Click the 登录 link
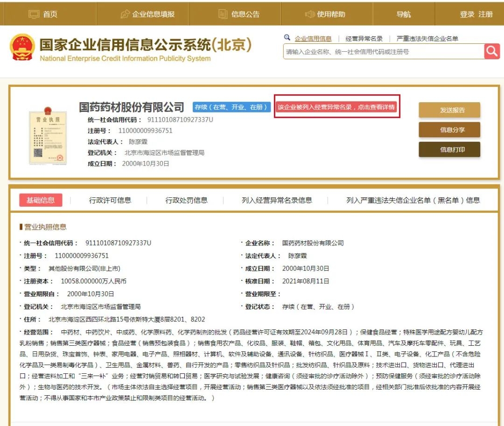The width and height of the screenshot is (504, 426). pyautogui.click(x=467, y=14)
